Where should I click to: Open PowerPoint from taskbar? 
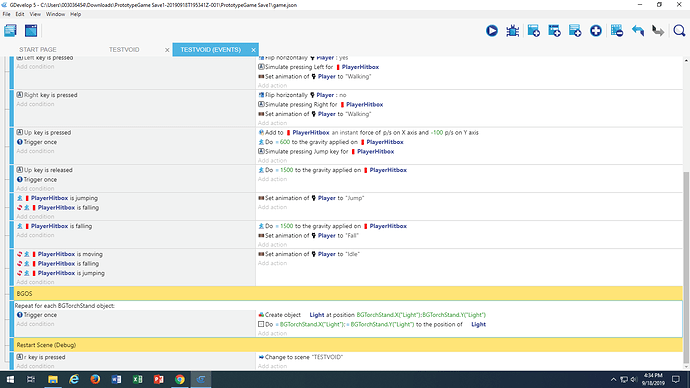[158, 379]
